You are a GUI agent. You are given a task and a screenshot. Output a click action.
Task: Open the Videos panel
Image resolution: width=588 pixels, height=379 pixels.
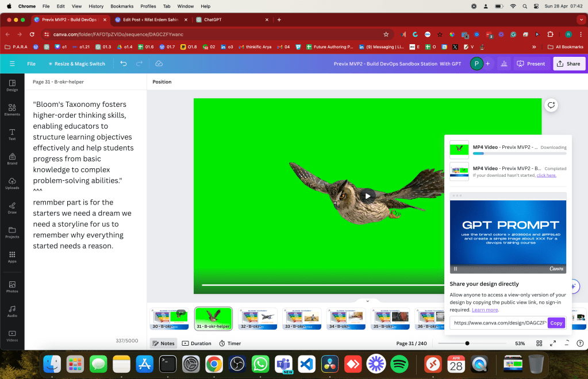[12, 336]
